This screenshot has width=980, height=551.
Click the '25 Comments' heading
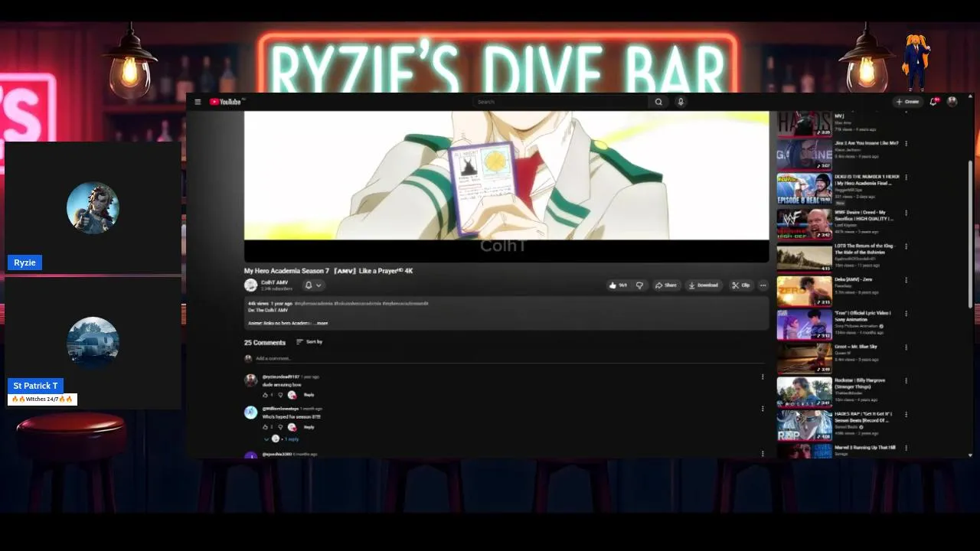pos(265,343)
